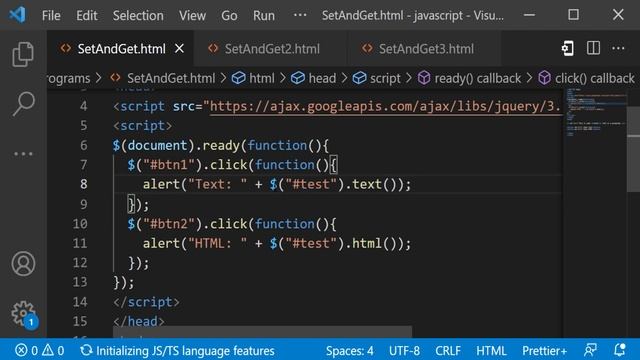Split the editor right

click(x=593, y=49)
